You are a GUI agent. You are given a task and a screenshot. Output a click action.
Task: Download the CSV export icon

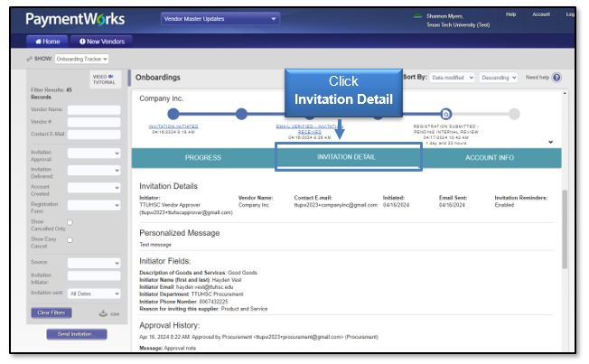tap(109, 313)
